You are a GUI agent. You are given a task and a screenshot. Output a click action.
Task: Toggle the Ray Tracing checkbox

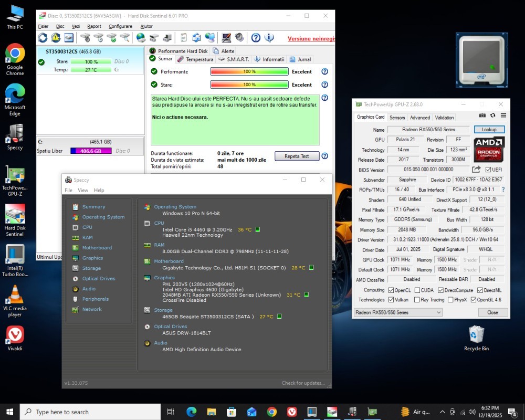coord(417,300)
